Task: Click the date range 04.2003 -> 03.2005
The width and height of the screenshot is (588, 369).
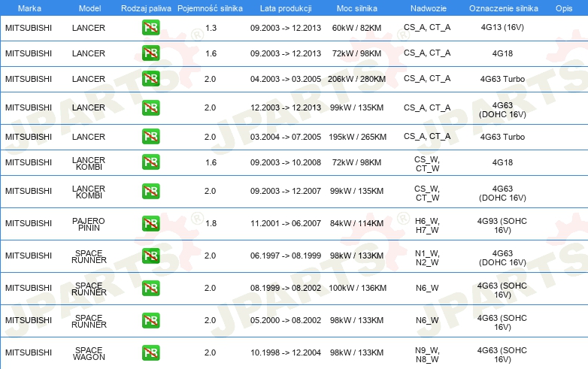Action: (x=286, y=79)
